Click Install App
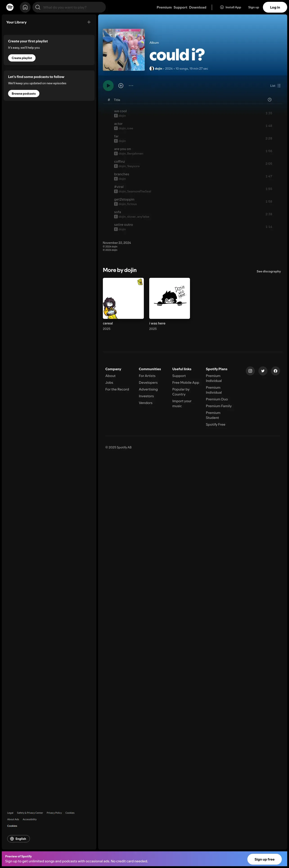The height and width of the screenshot is (868, 289). click(x=230, y=7)
